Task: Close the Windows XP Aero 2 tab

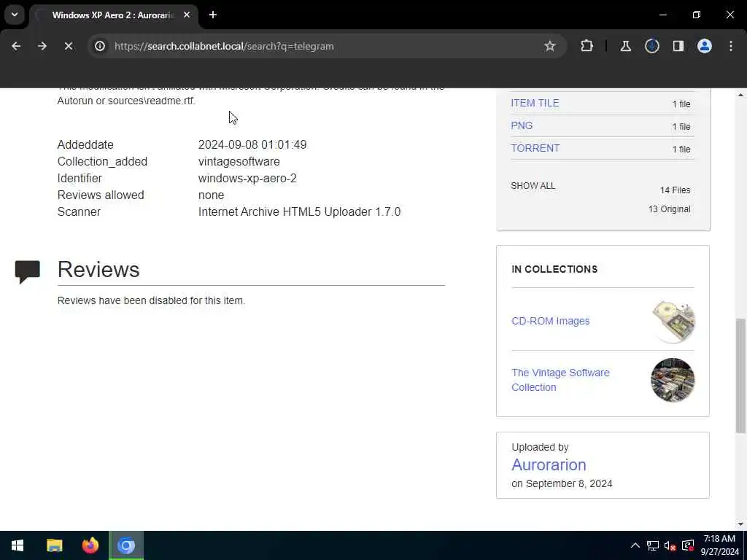Action: (x=187, y=15)
